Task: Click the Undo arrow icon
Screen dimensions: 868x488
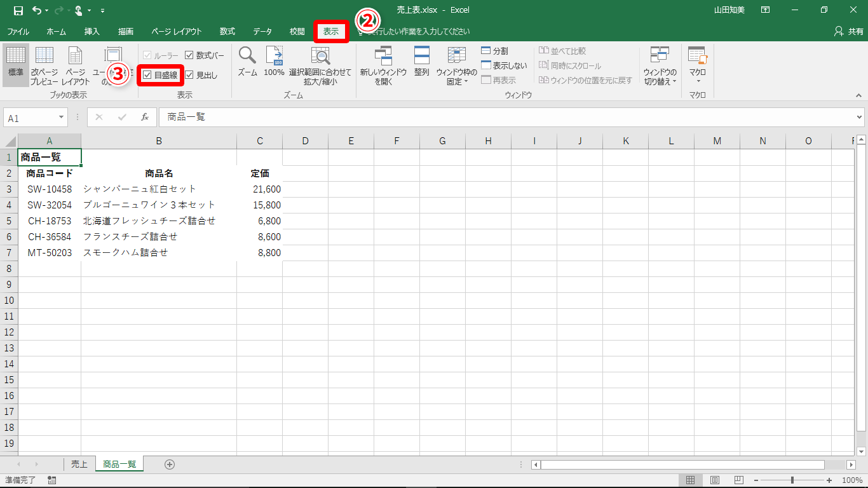Action: 36,10
